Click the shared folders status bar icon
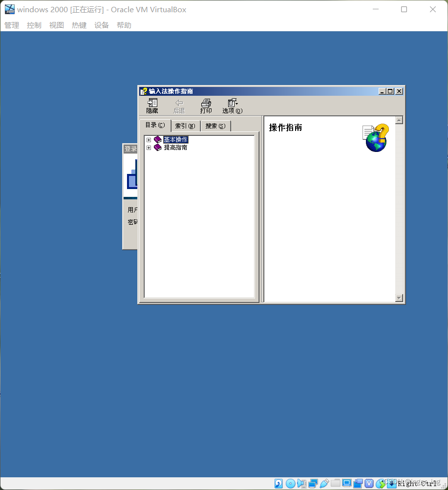This screenshot has height=490, width=448. 336,483
